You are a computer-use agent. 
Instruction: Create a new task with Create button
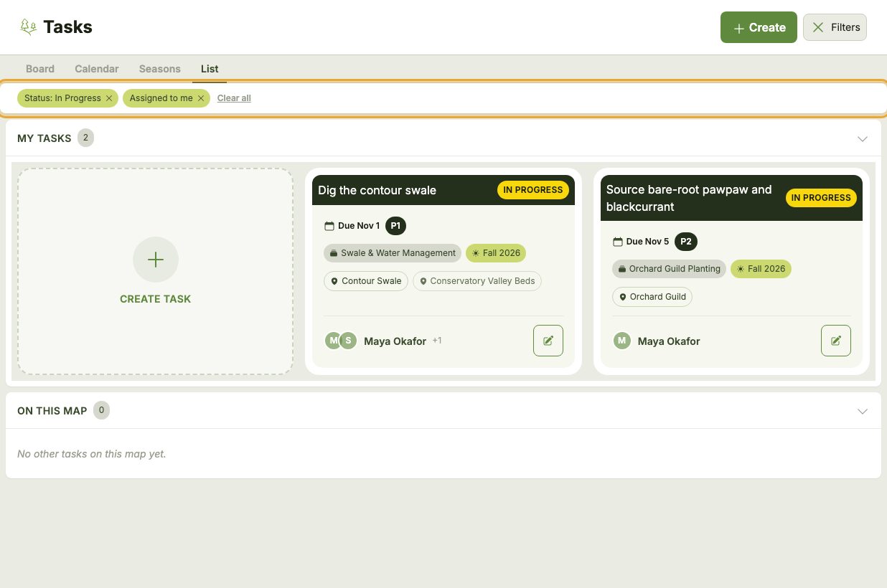coord(759,27)
